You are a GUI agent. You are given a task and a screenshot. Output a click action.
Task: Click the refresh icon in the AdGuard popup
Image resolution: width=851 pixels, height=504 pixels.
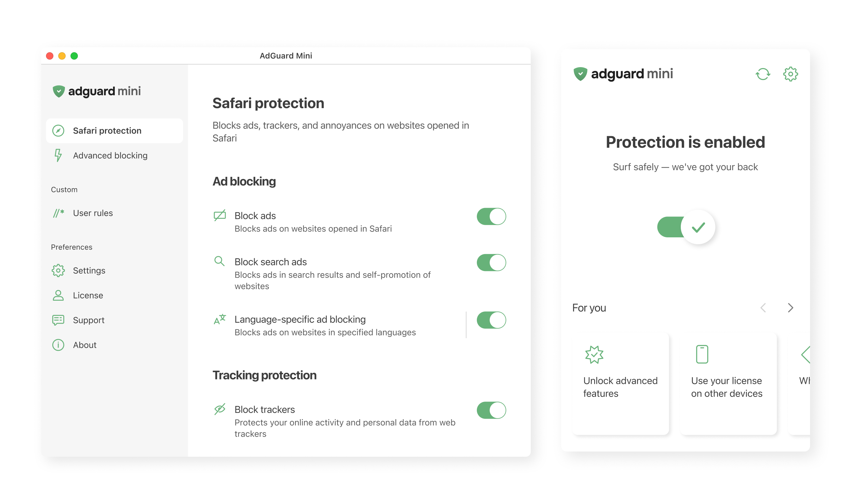762,74
